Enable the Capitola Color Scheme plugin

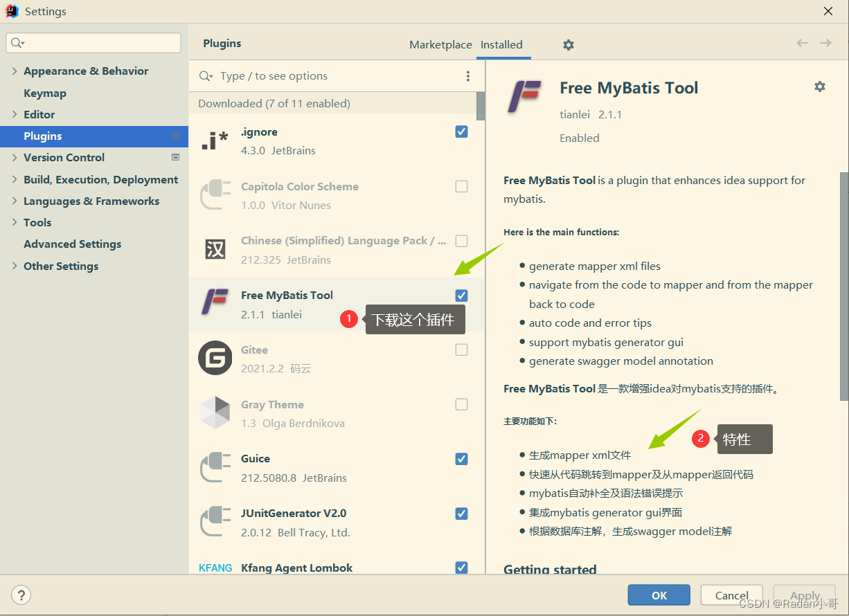pyautogui.click(x=461, y=185)
